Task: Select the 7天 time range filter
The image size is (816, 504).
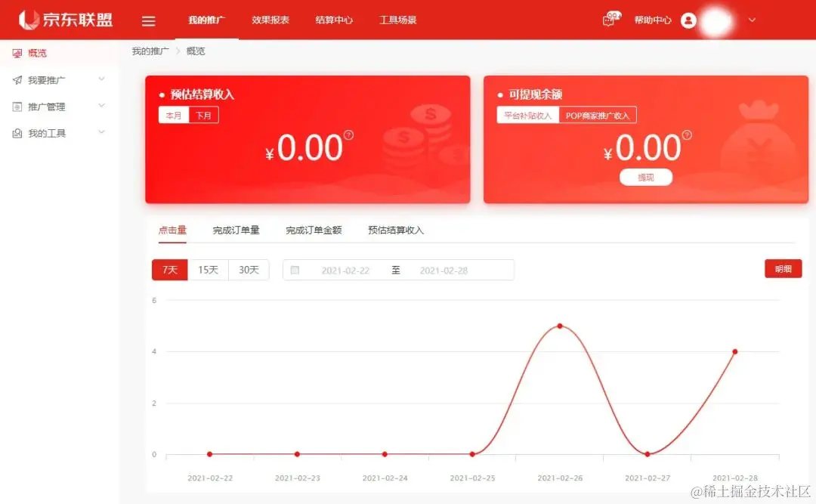Action: [x=169, y=269]
